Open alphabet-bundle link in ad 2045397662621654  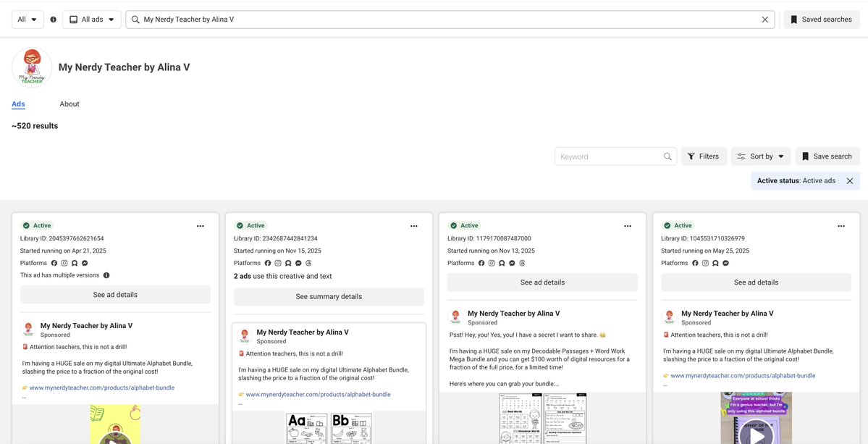[102, 388]
